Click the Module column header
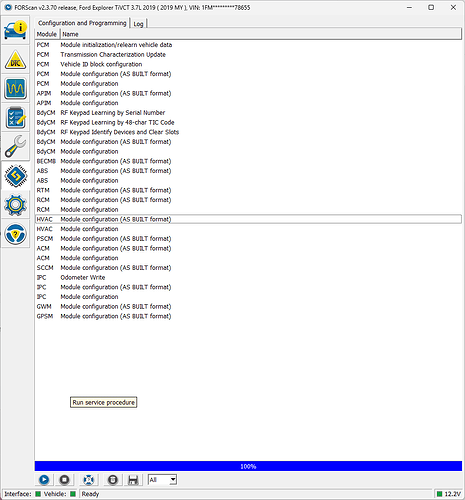Viewport: 465px width, 500px height. tap(47, 34)
